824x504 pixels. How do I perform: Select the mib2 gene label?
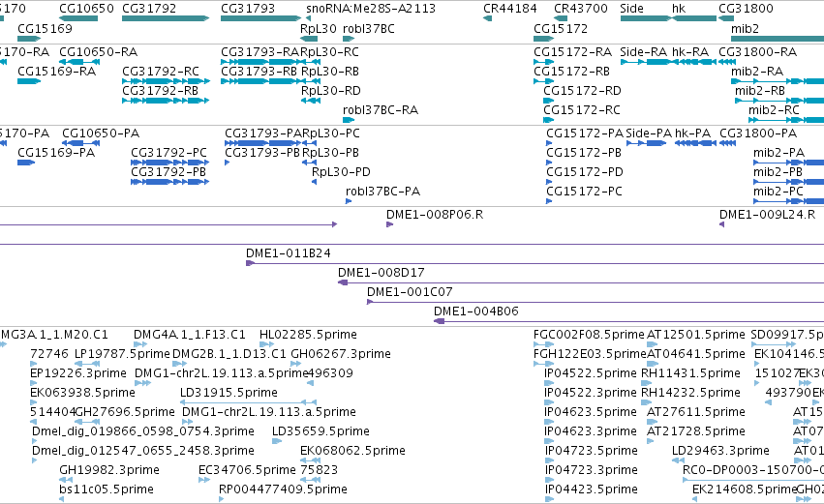[745, 29]
